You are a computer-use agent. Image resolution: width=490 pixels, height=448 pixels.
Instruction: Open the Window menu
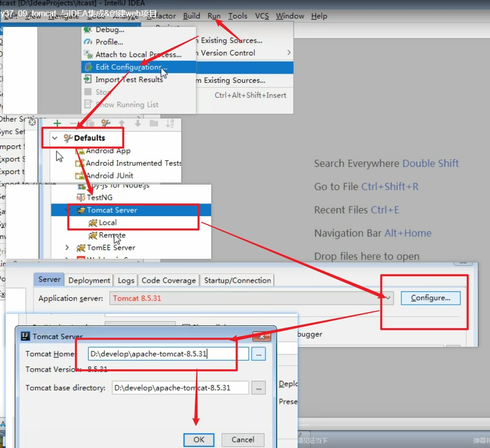point(290,16)
